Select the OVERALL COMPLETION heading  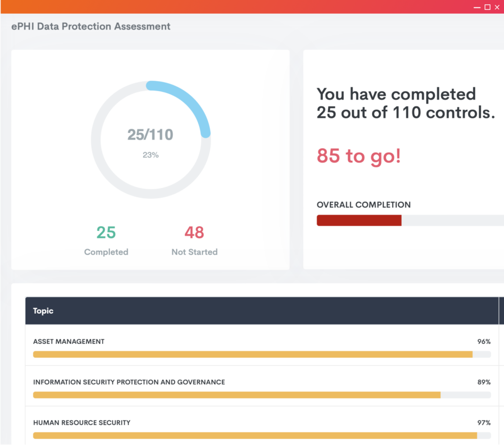point(363,205)
